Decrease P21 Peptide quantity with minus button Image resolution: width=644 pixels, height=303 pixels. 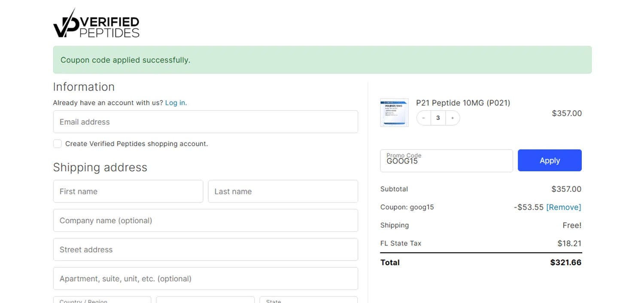[424, 118]
